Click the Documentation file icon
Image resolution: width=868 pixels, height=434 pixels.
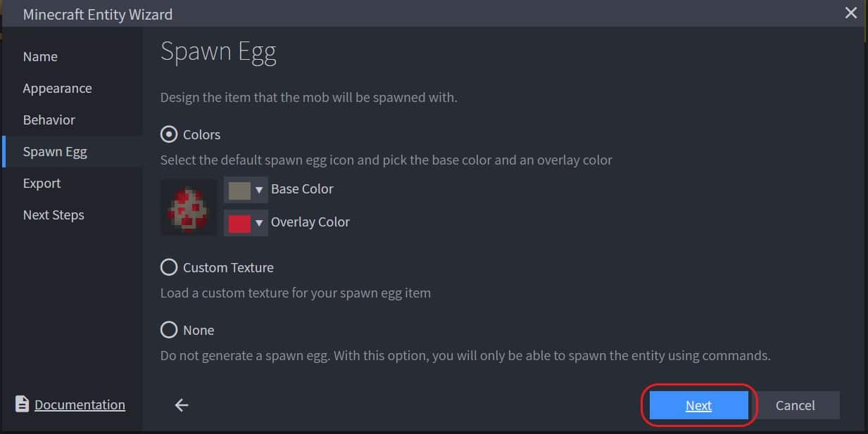point(23,404)
